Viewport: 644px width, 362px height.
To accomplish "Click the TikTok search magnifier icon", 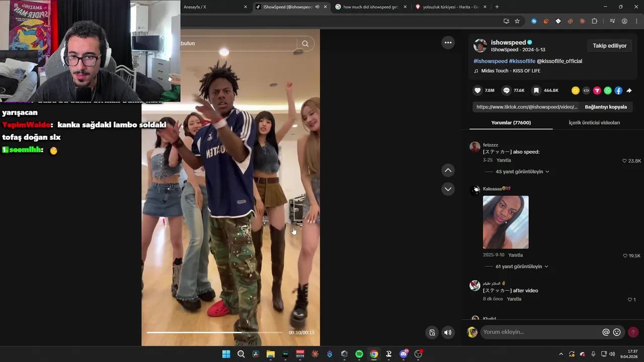I will click(x=305, y=43).
